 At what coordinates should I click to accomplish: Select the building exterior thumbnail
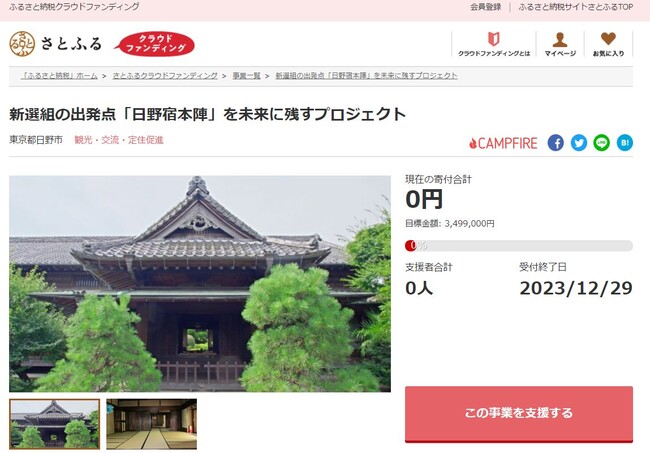(x=54, y=424)
